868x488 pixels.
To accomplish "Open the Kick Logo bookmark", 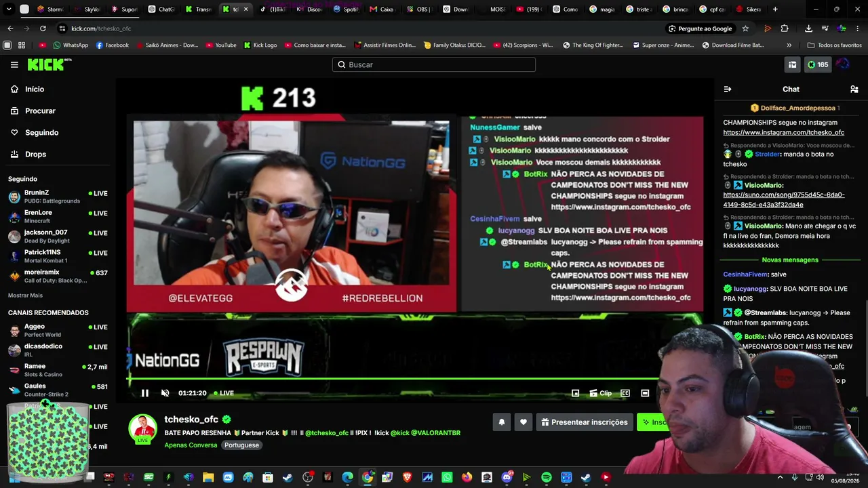I will point(260,45).
